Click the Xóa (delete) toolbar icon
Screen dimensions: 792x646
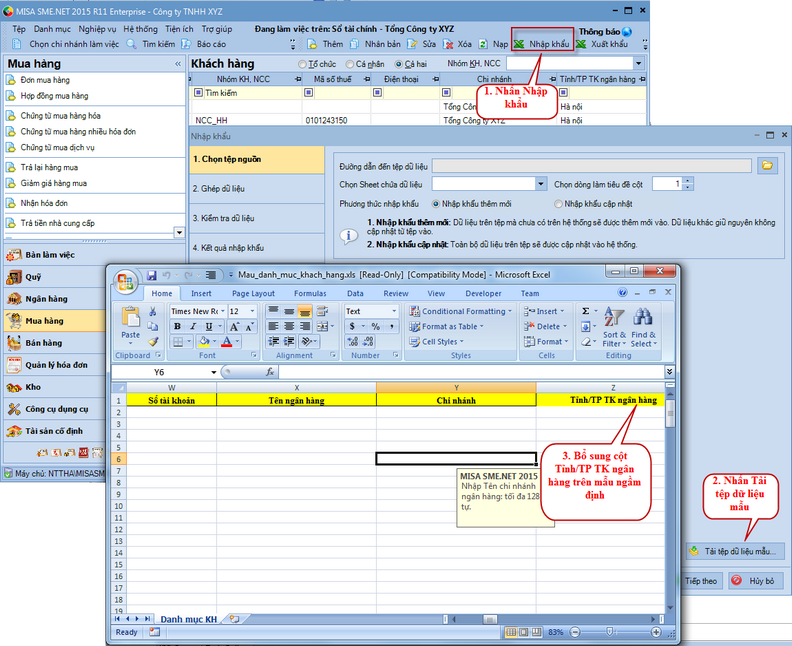click(x=448, y=44)
